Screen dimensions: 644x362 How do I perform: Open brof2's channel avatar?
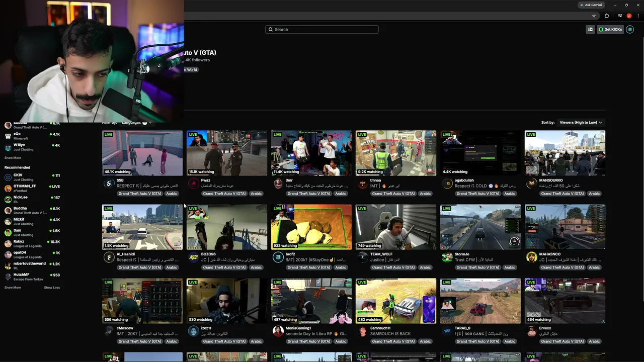tap(278, 257)
